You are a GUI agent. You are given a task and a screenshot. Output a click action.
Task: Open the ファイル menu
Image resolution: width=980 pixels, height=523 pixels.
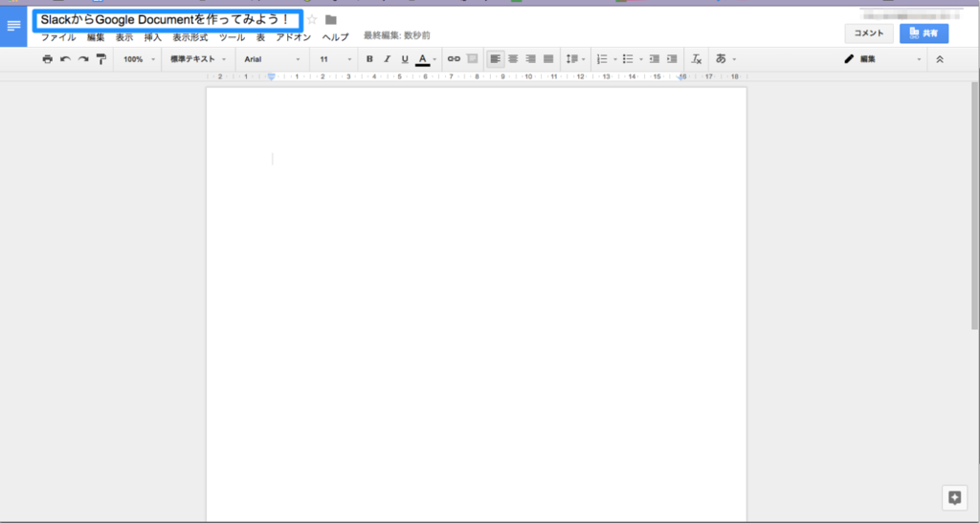point(58,37)
